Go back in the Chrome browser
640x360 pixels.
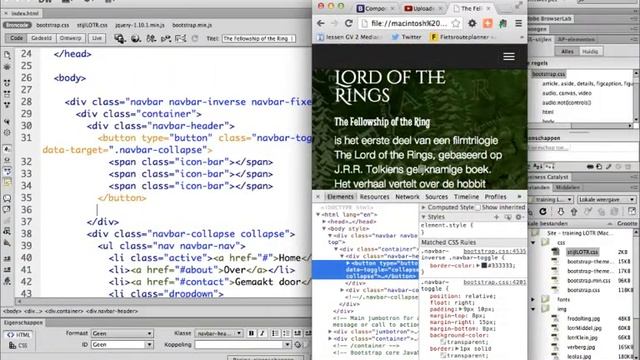click(321, 23)
